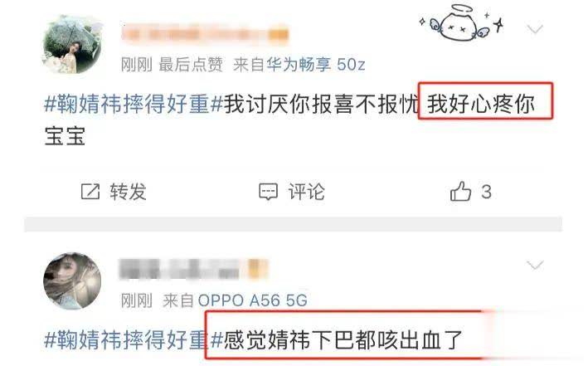Open hashtag #鞠婧祎摔得好重# in first post
588x366 pixels.
click(134, 104)
